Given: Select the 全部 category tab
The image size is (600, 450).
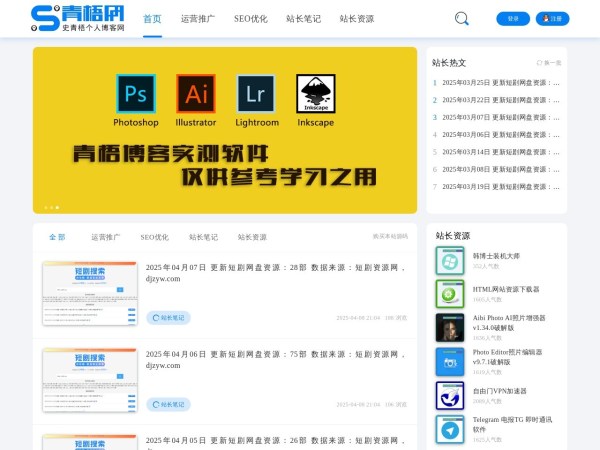Looking at the screenshot, I should point(57,237).
